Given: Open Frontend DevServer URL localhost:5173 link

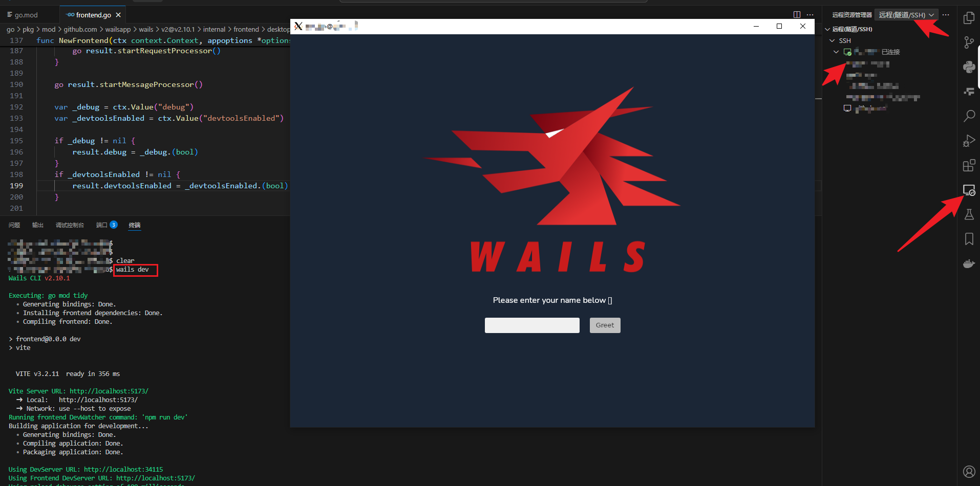Looking at the screenshot, I should (x=156, y=478).
